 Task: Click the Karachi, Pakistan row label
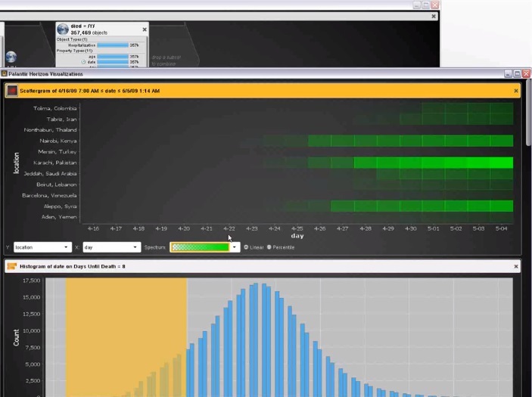click(55, 163)
